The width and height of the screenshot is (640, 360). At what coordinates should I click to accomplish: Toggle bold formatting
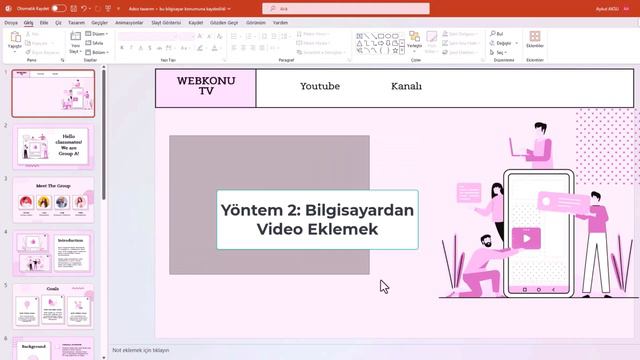pyautogui.click(x=122, y=48)
